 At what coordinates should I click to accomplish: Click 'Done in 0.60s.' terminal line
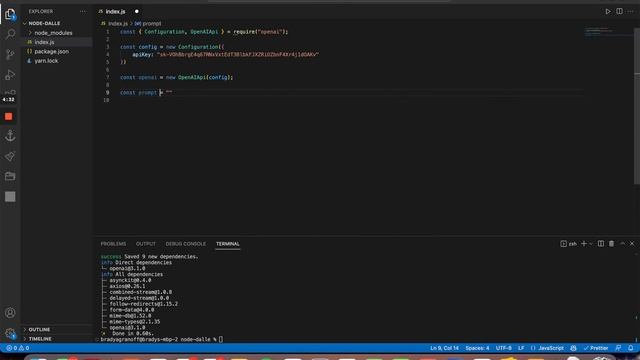[x=132, y=333]
